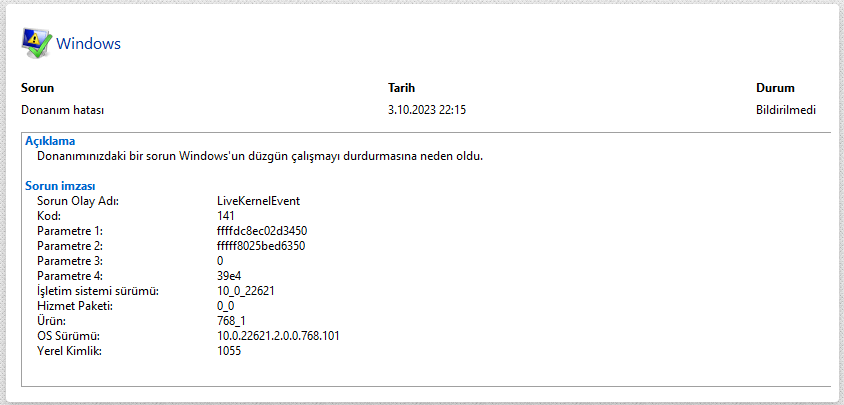Click the Sorun column header

point(37,88)
